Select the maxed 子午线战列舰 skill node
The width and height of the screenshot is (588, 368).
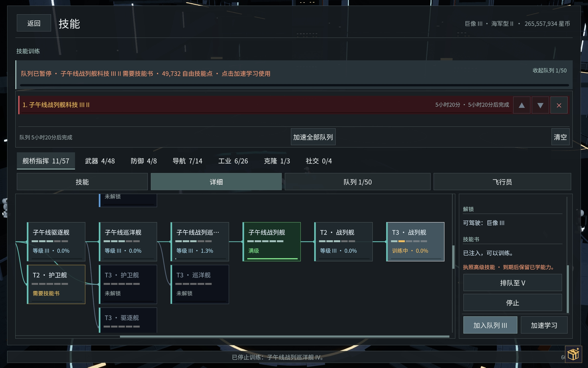pos(272,241)
